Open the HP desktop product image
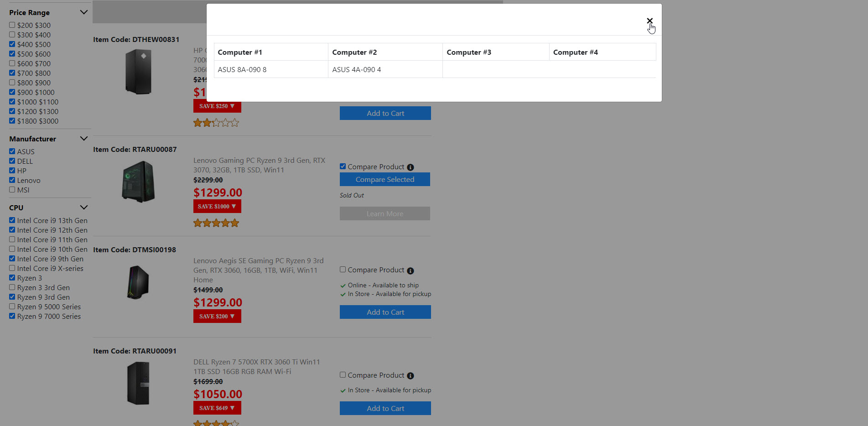This screenshot has height=426, width=868. point(138,72)
